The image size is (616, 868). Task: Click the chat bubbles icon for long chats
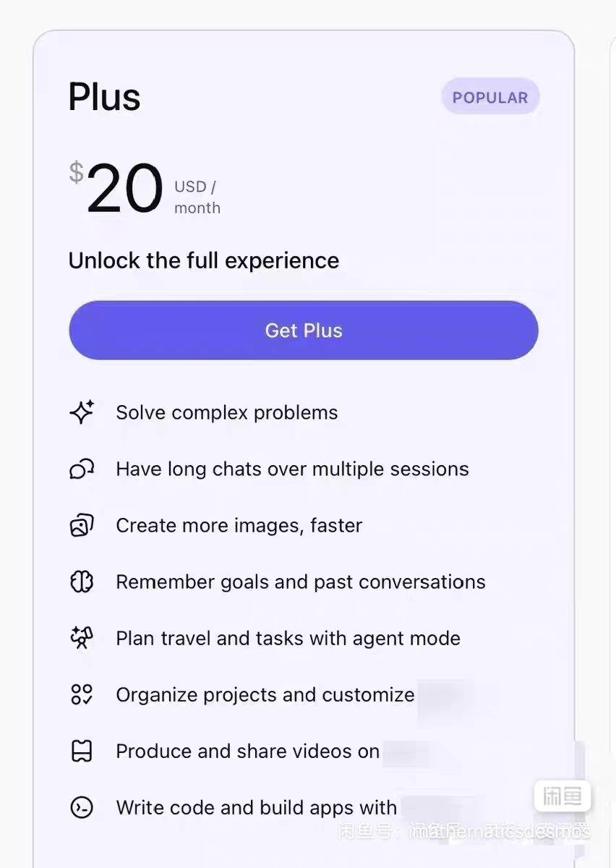[x=82, y=469]
